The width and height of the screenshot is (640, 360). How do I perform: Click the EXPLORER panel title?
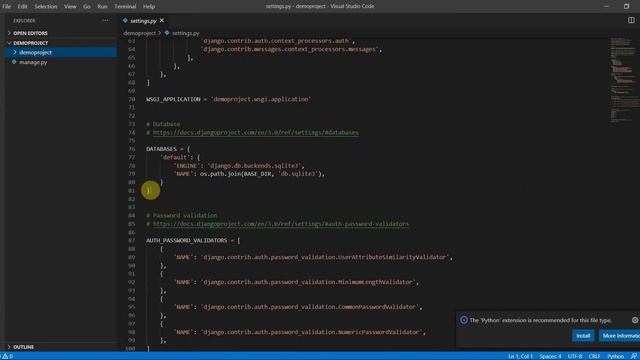pos(24,21)
